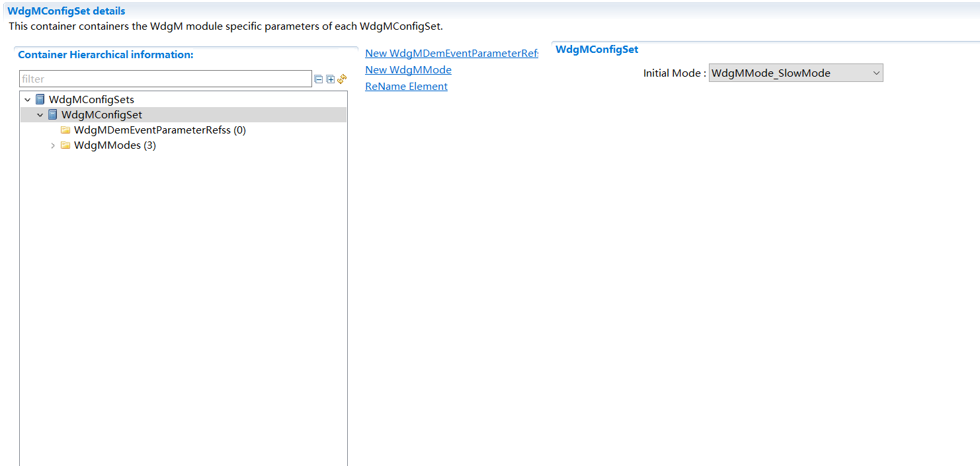
Task: Collapse the WdgMConfigSet tree node
Action: tap(40, 115)
